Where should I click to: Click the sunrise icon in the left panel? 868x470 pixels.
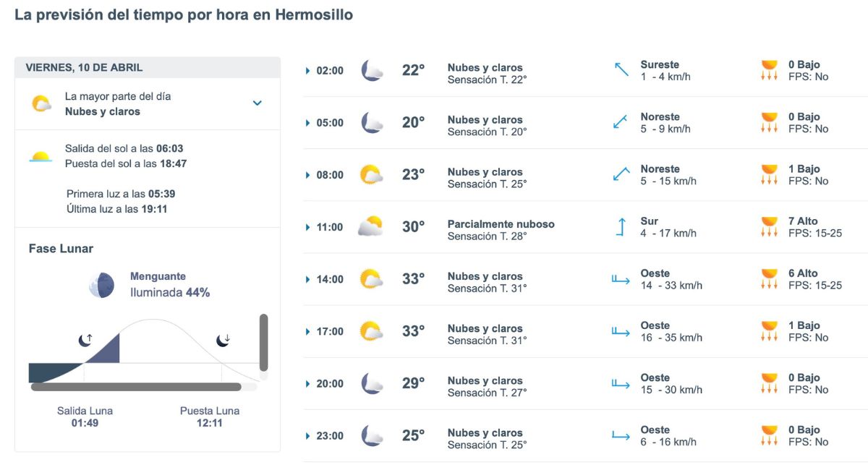(42, 155)
